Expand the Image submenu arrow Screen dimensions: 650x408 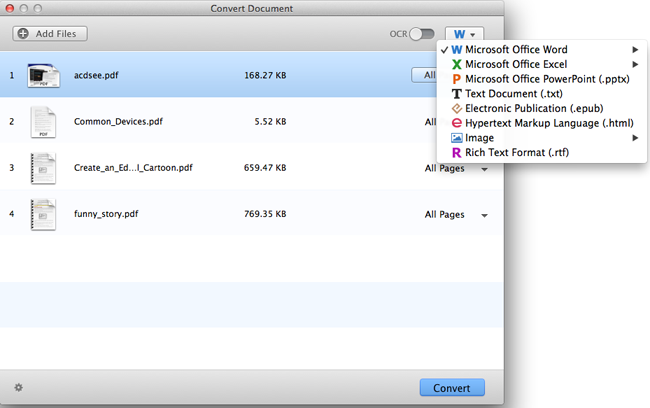click(635, 138)
